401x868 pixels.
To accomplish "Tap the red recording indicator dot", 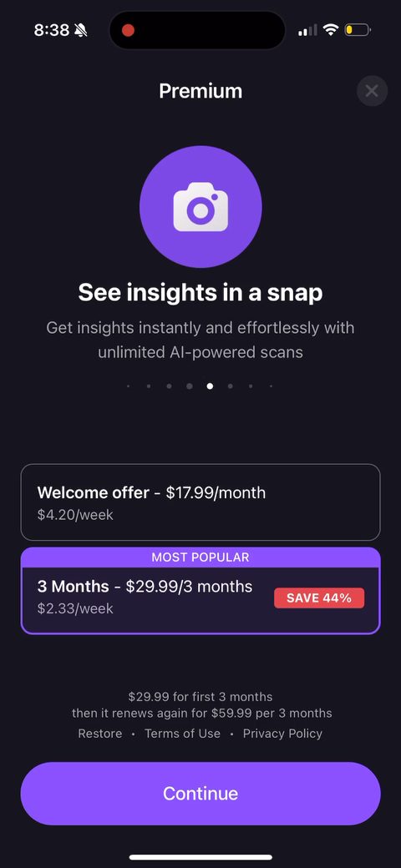I will (128, 30).
